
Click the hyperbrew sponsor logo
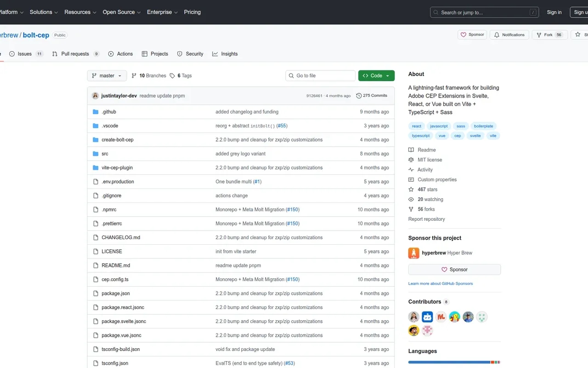point(413,253)
